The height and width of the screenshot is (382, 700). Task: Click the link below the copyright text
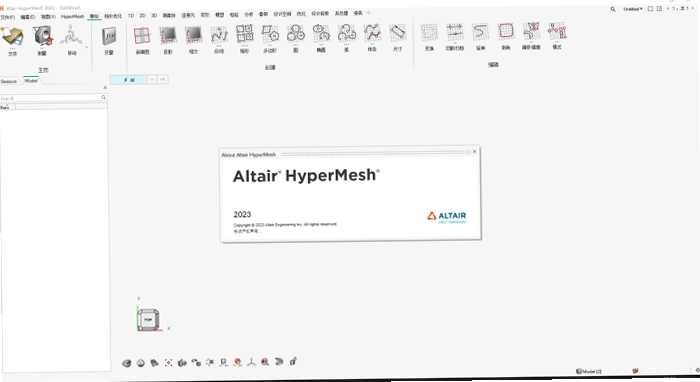(x=246, y=231)
